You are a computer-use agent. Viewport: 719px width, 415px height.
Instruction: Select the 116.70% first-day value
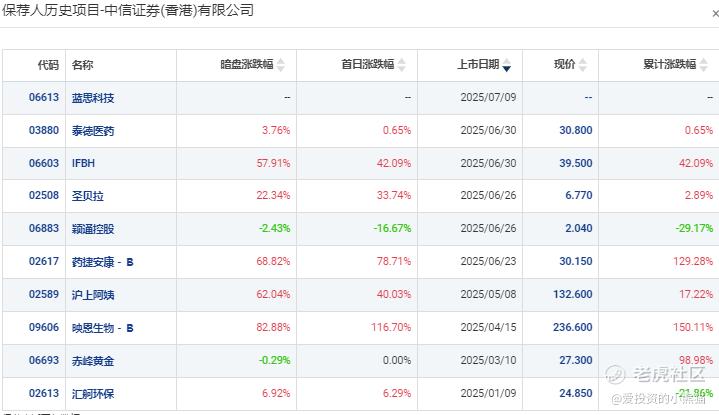tap(391, 327)
